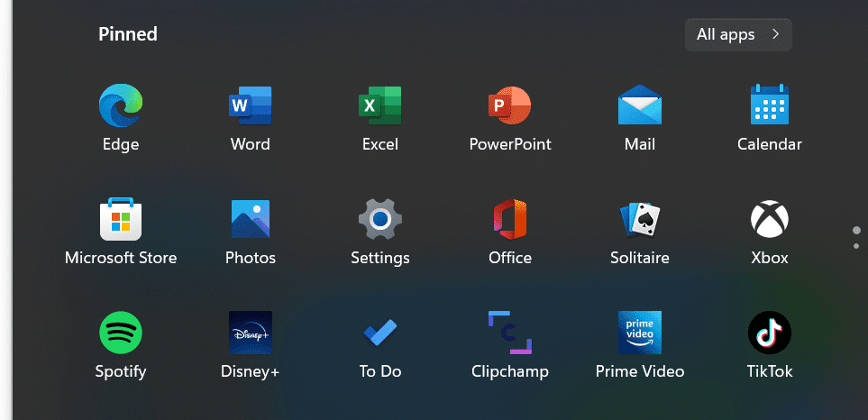The image size is (868, 420).
Task: Launch Microsoft Store from pinned
Action: point(121,219)
